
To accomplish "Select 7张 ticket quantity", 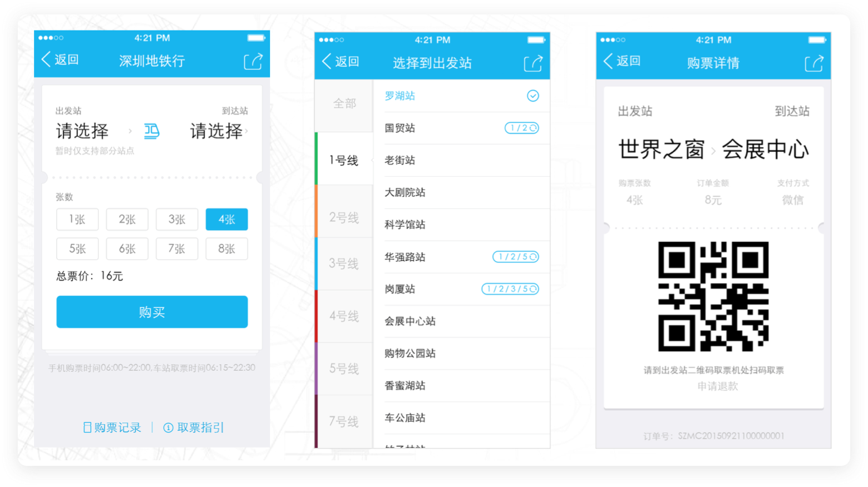I will pyautogui.click(x=177, y=249).
